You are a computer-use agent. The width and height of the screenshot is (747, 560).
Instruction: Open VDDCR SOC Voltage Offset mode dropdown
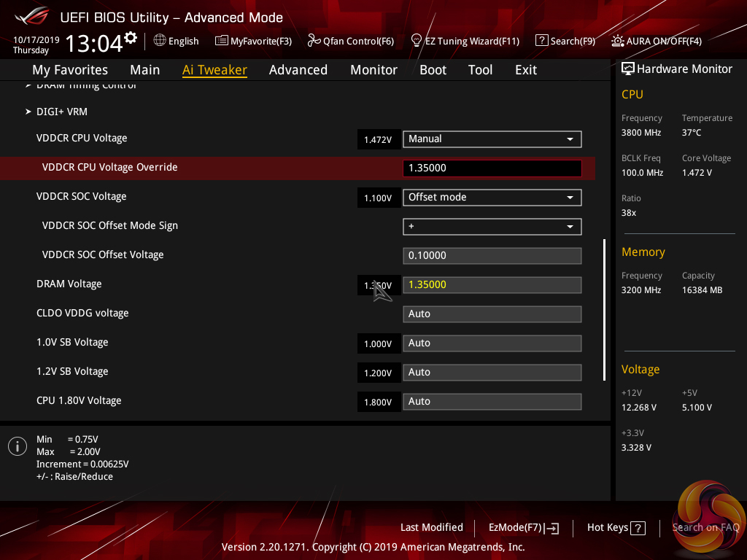(x=492, y=197)
